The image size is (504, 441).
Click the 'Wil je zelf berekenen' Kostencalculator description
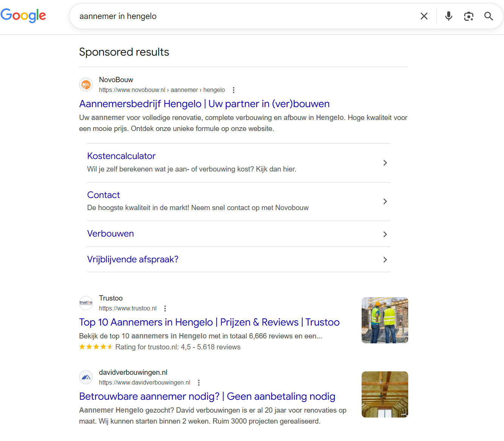[192, 169]
